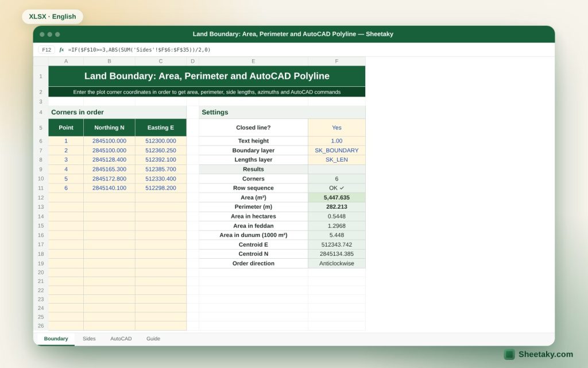The height and width of the screenshot is (368, 588).
Task: Click Area in feddan value 1.2968
Action: click(336, 225)
